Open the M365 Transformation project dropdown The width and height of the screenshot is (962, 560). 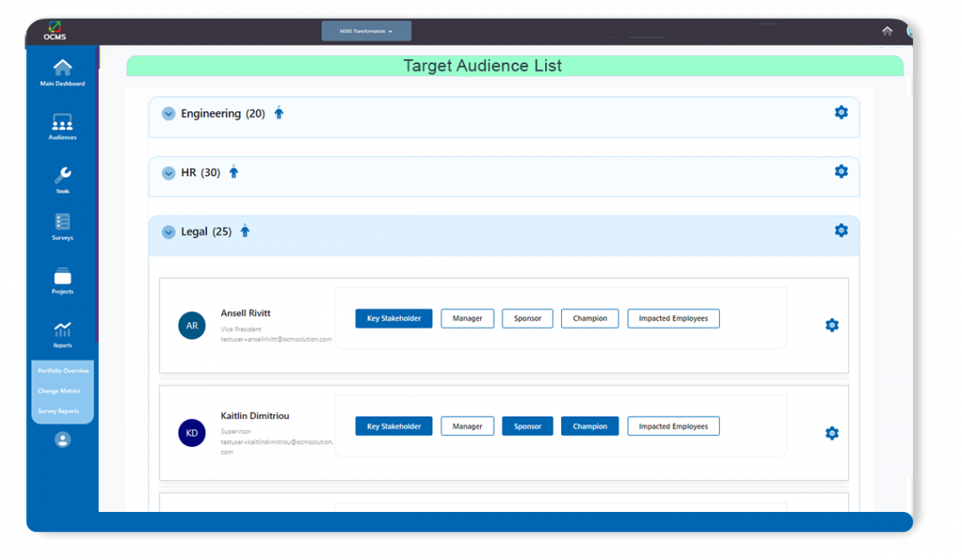366,31
